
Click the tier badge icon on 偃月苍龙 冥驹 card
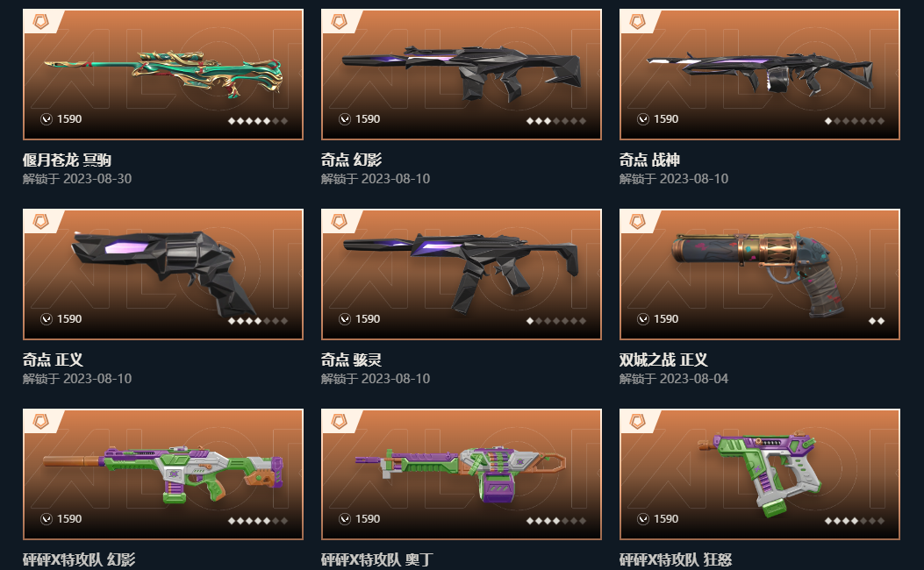click(x=40, y=22)
